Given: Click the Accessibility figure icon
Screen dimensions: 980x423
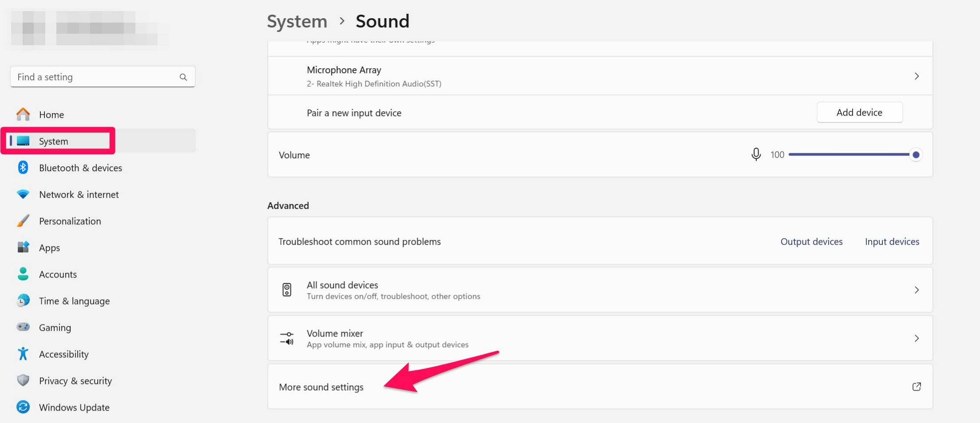Looking at the screenshot, I should point(23,354).
